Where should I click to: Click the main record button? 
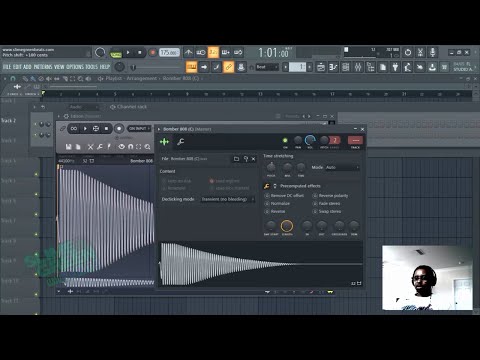coord(153,53)
